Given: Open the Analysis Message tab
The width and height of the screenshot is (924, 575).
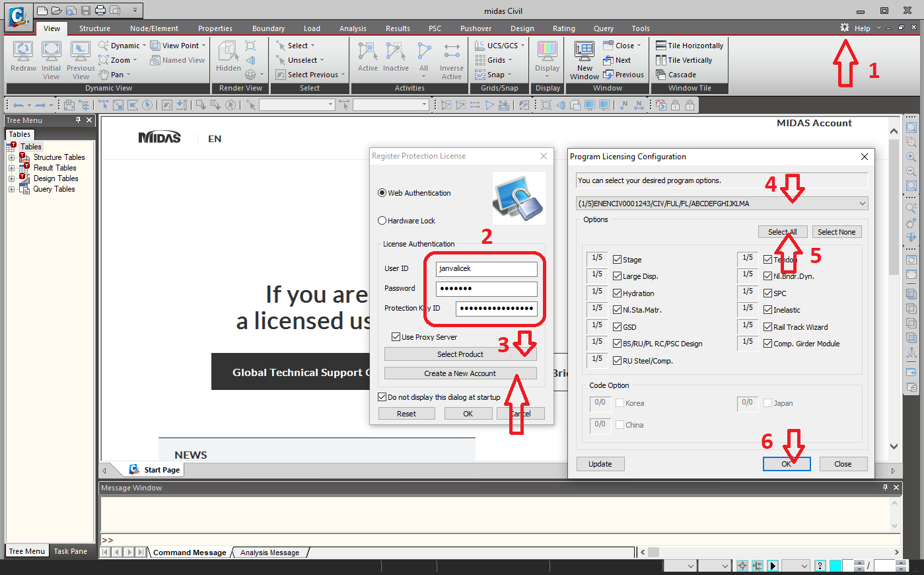Looking at the screenshot, I should pyautogui.click(x=269, y=553).
